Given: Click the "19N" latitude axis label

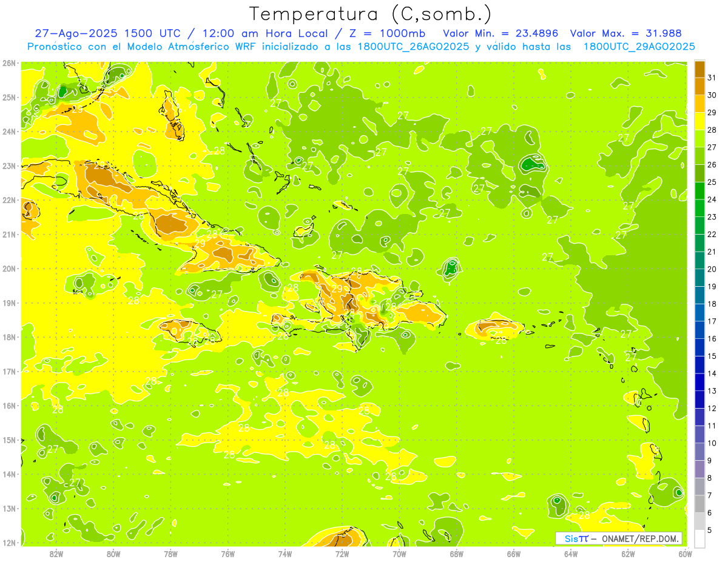Looking at the screenshot, I should click(x=8, y=303).
